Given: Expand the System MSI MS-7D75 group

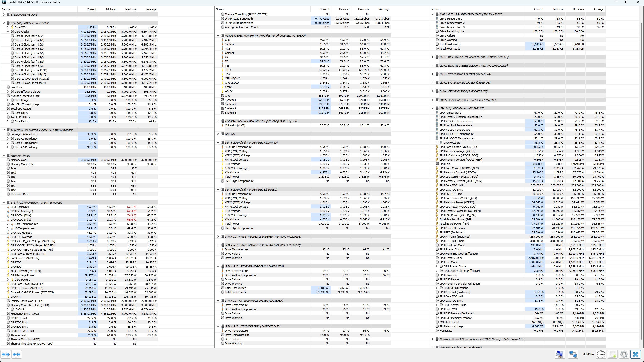Looking at the screenshot, I should 4,15.
